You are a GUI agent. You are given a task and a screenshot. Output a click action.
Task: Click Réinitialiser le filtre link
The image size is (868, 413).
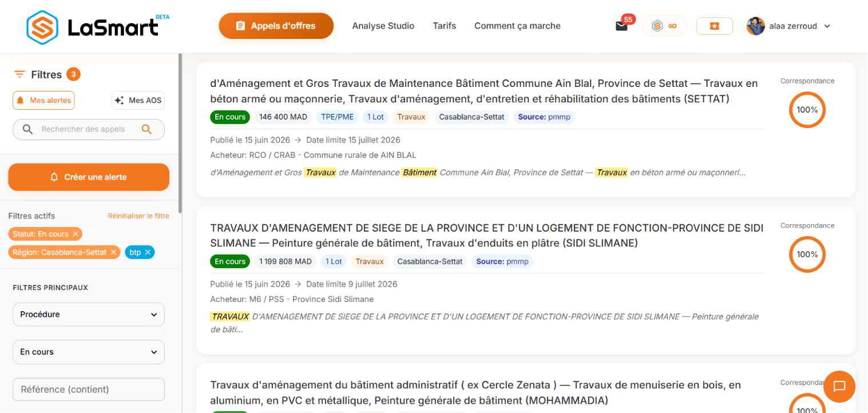tap(138, 216)
